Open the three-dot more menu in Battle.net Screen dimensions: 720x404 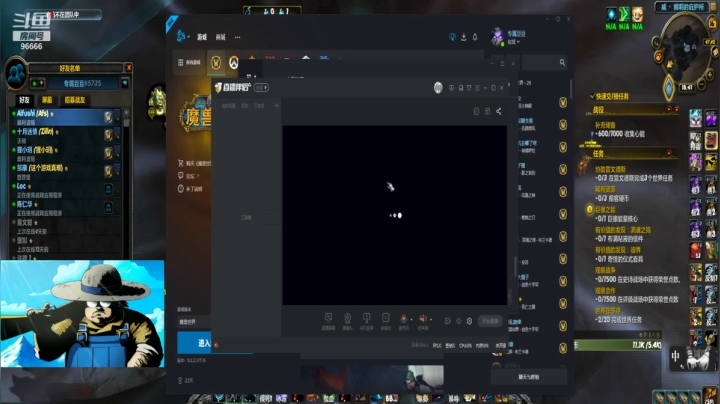[237, 37]
